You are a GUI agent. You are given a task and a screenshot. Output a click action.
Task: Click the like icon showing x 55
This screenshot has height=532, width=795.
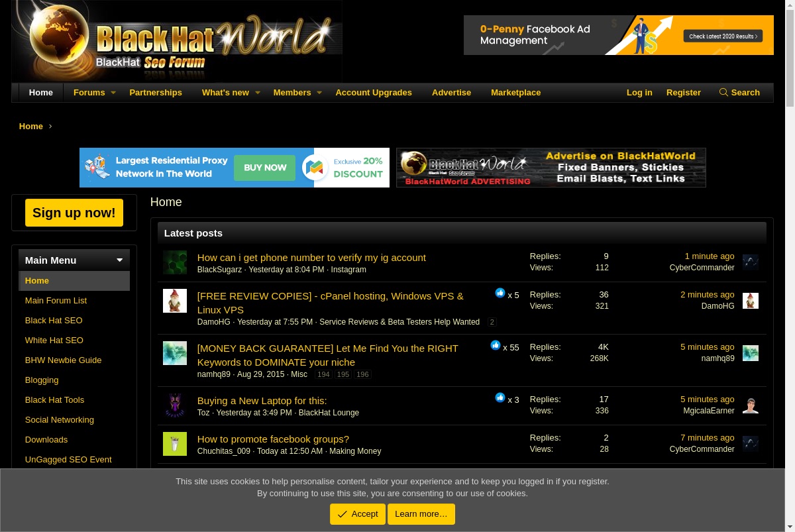(496, 345)
